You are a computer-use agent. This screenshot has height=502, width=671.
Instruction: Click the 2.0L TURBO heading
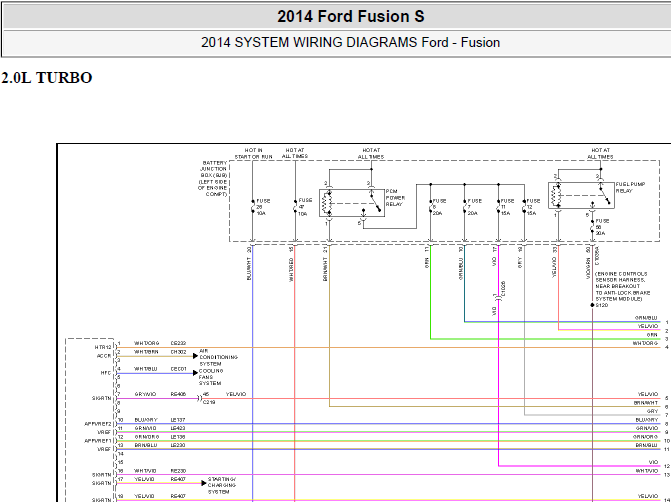click(47, 78)
